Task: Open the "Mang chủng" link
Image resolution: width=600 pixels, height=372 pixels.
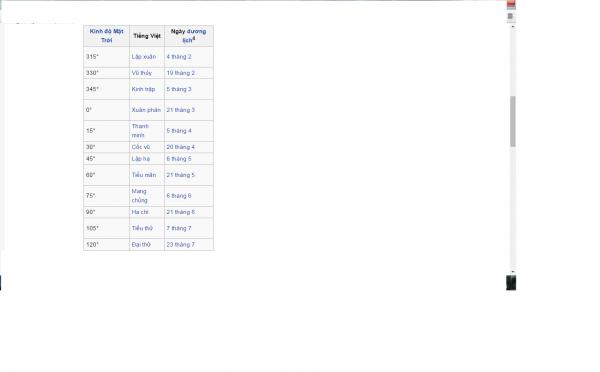Action: pyautogui.click(x=139, y=196)
